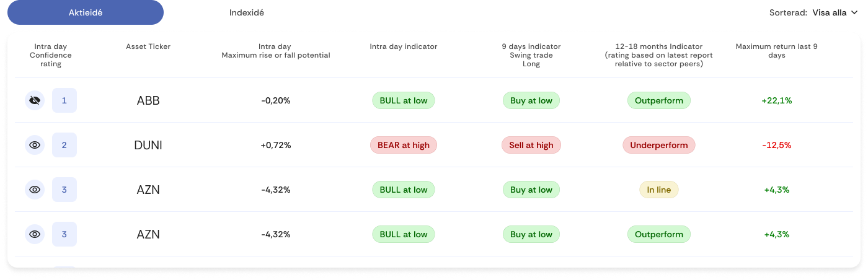Open the DUNI asset ticker

point(148,145)
